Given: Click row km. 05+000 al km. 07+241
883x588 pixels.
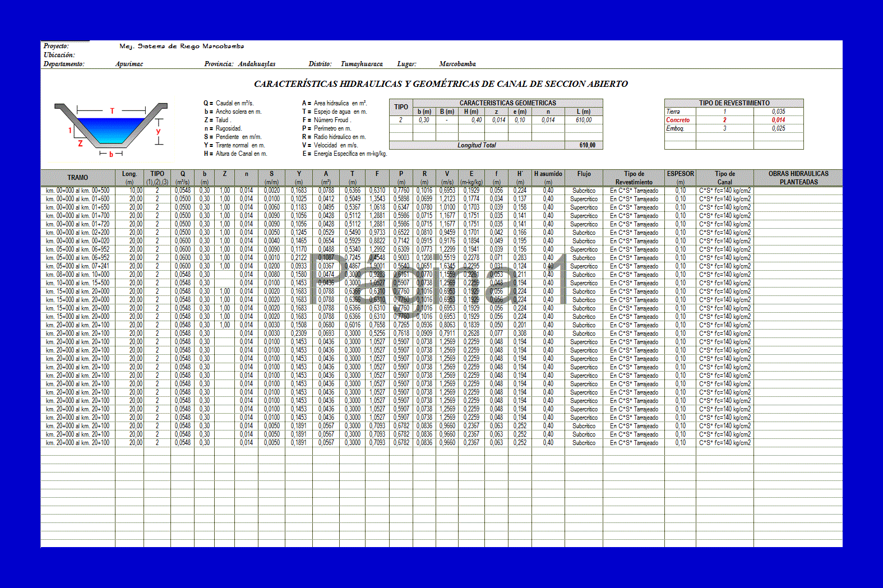Looking at the screenshot, I should pos(441,266).
